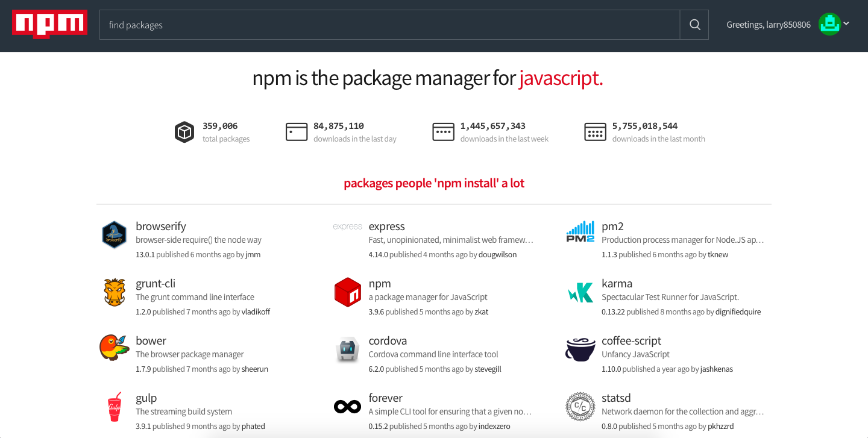Click the coffee-script cup logo

click(580, 349)
